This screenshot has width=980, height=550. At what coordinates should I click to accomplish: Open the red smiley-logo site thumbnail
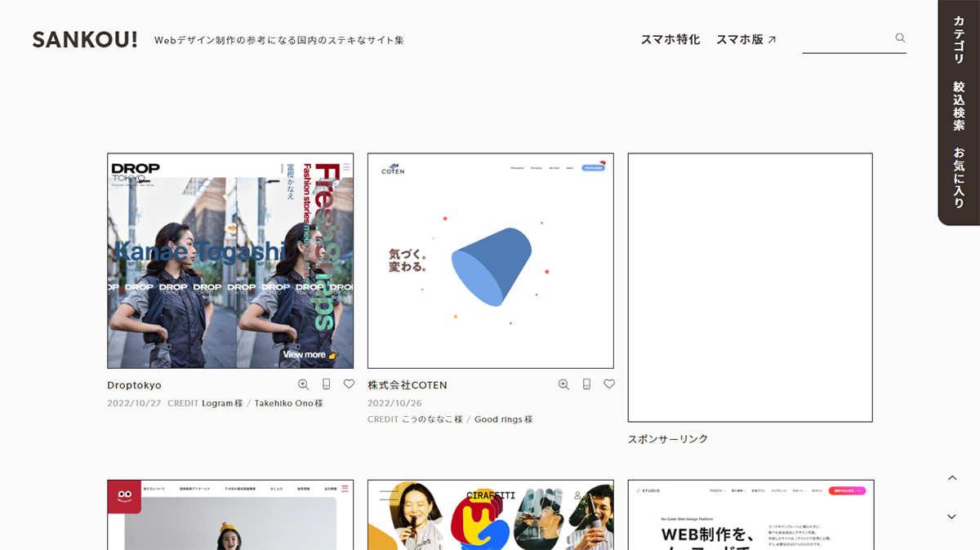pyautogui.click(x=230, y=515)
